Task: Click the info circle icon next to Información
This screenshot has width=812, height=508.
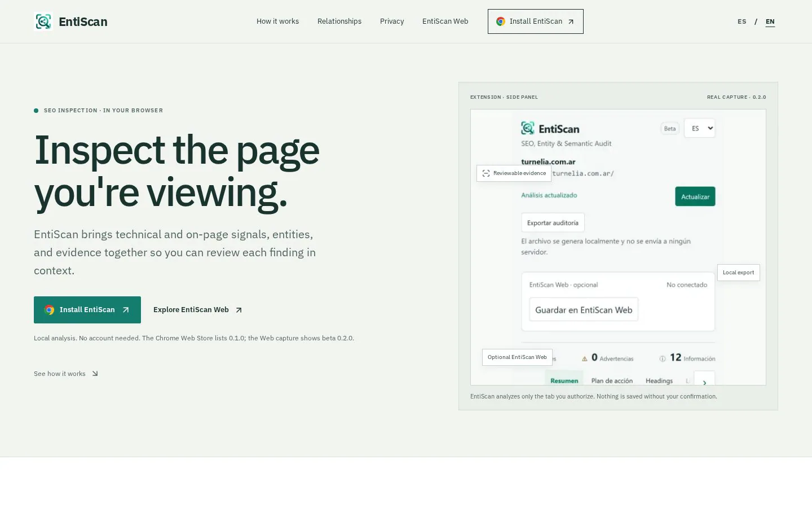Action: [663, 358]
